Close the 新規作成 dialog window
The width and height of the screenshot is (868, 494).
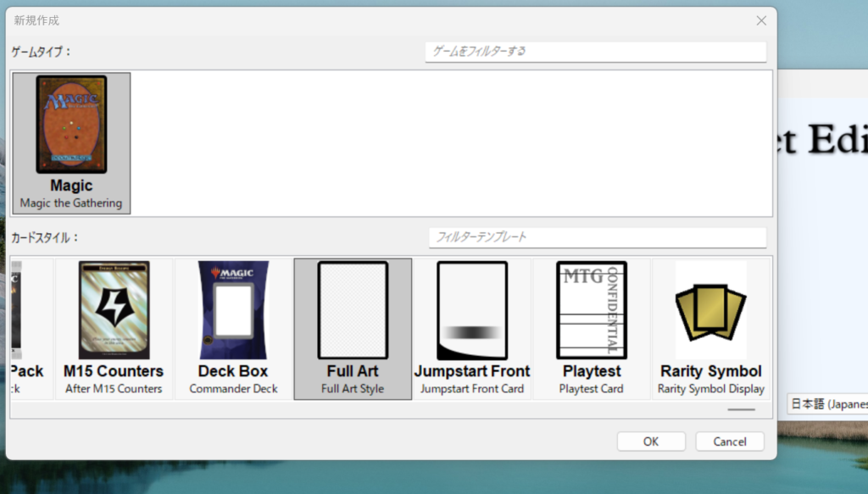tap(761, 20)
